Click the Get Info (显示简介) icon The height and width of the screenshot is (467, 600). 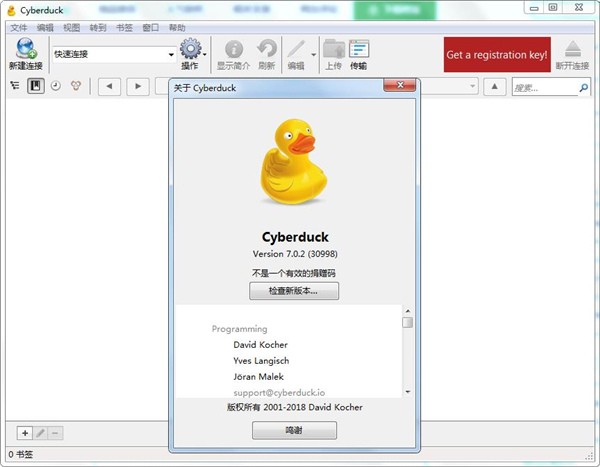234,49
